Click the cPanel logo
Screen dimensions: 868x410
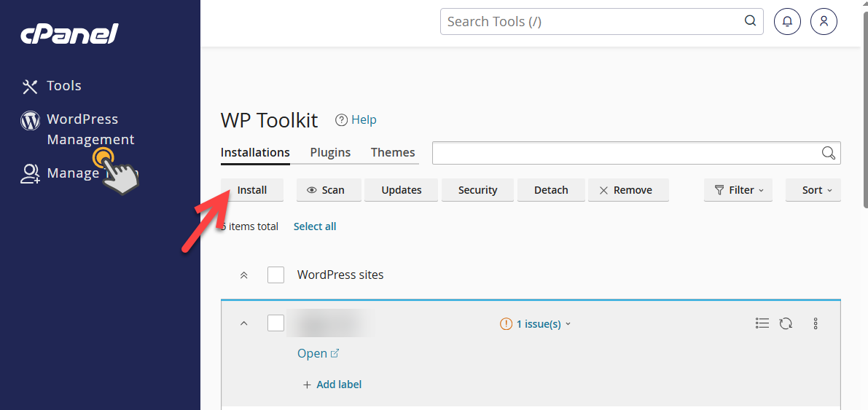(x=69, y=35)
